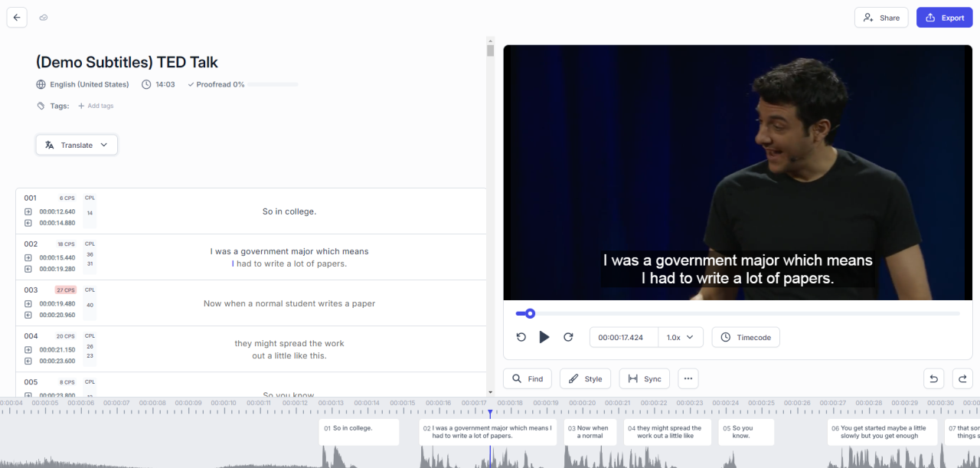Image resolution: width=980 pixels, height=468 pixels.
Task: Open the three-dots more options menu
Action: point(688,378)
